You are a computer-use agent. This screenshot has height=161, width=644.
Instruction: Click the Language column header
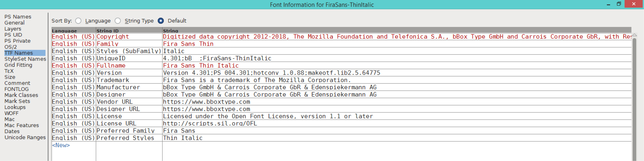tap(74, 30)
